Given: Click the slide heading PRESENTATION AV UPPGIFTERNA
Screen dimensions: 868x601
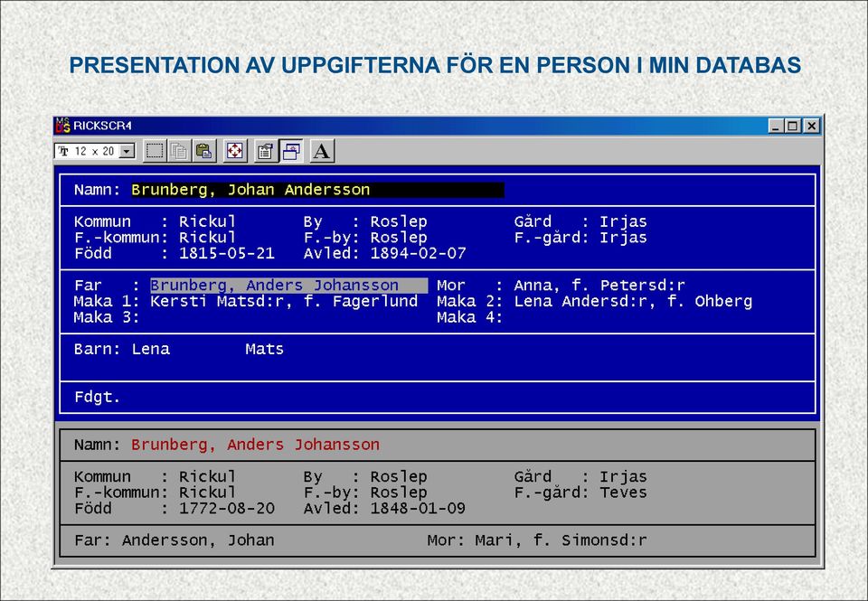Looking at the screenshot, I should click(x=435, y=65).
